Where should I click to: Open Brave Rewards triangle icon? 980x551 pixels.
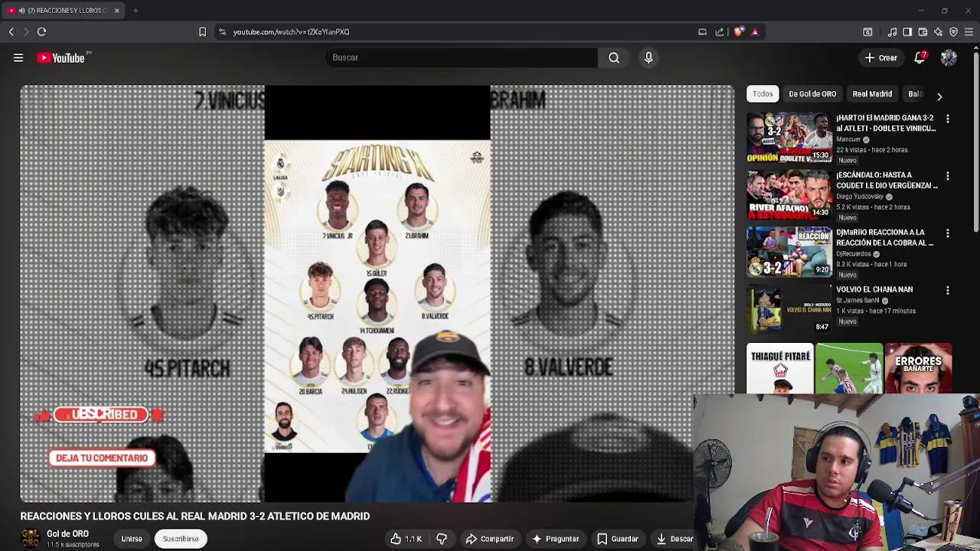(x=755, y=31)
